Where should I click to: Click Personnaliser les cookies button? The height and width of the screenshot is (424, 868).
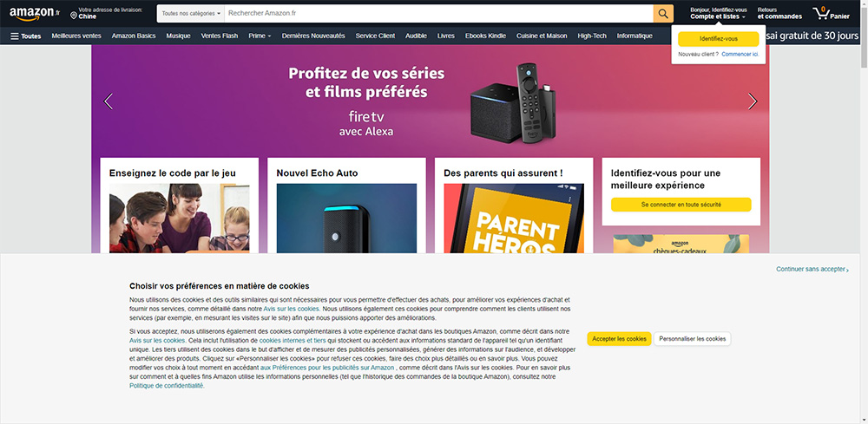[692, 339]
